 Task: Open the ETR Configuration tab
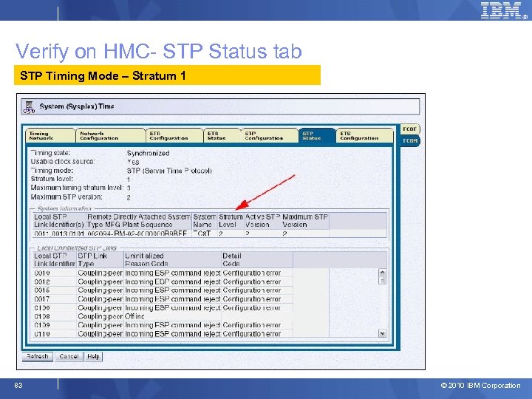(174, 136)
